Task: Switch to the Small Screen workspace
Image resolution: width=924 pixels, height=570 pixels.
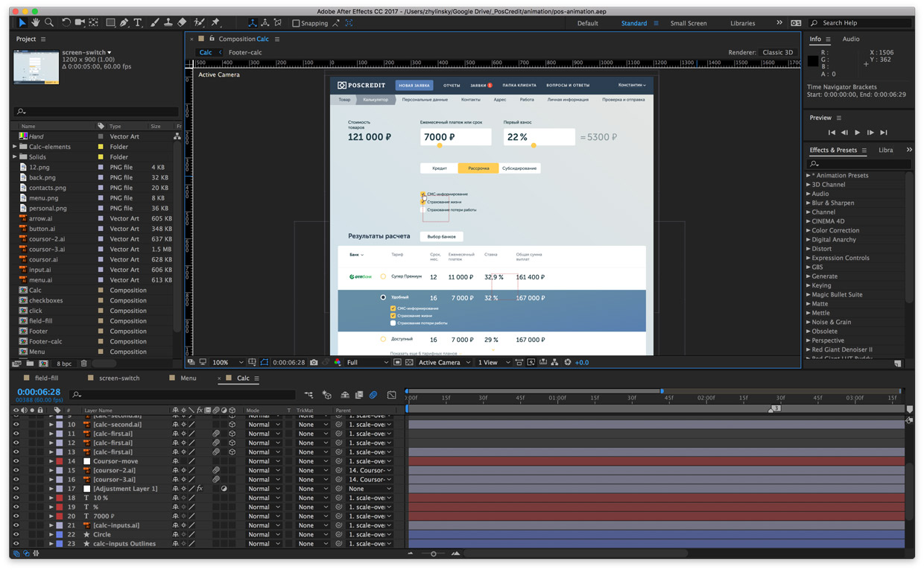Action: coord(688,23)
